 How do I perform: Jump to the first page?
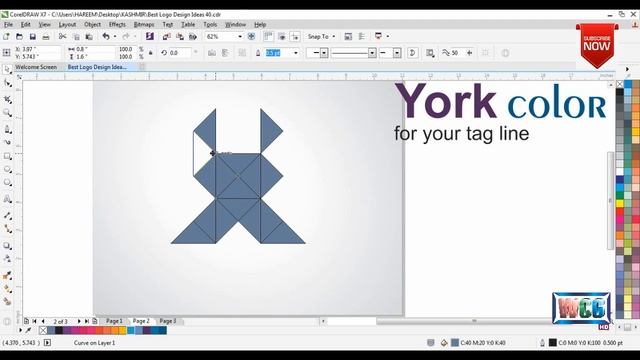[x=35, y=322]
